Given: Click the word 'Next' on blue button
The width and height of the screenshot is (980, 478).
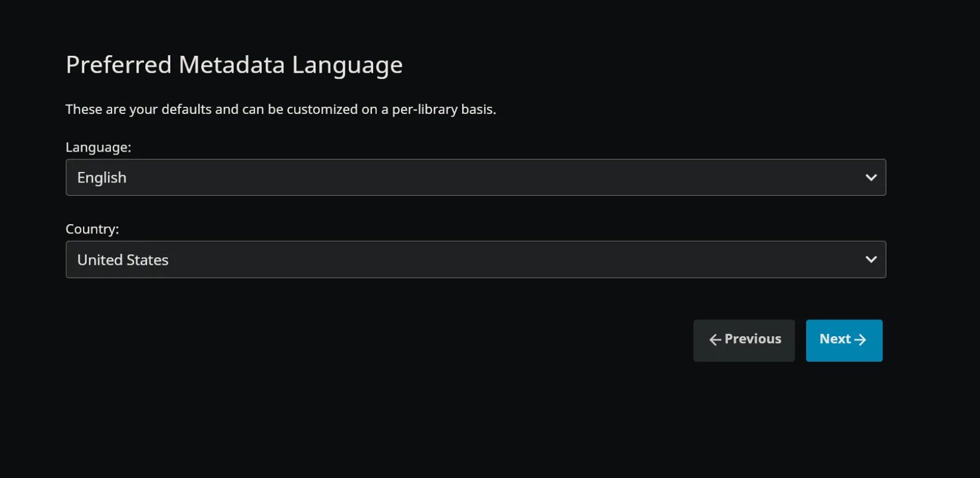Looking at the screenshot, I should click(835, 339).
